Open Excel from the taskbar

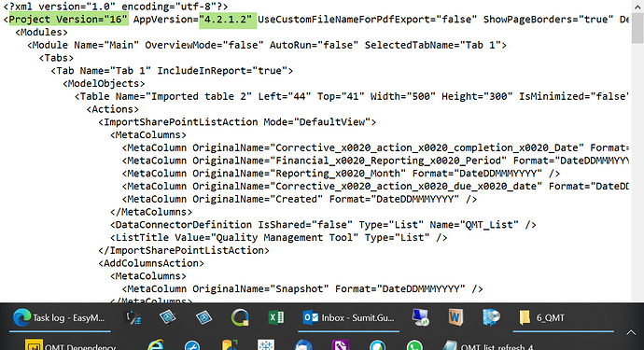(276, 317)
